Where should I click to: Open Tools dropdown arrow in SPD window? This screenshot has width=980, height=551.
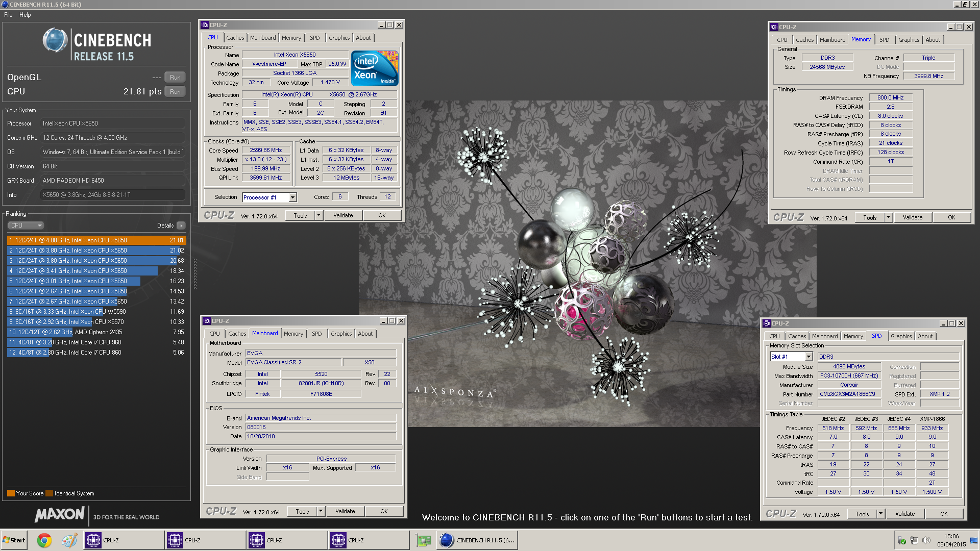tap(880, 514)
